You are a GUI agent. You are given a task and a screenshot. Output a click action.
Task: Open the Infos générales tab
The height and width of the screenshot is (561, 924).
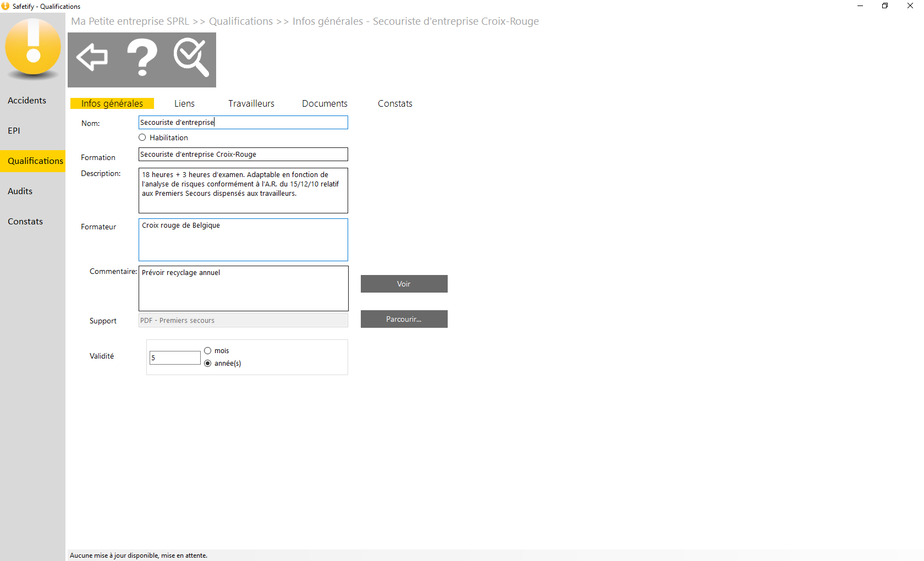pyautogui.click(x=112, y=103)
